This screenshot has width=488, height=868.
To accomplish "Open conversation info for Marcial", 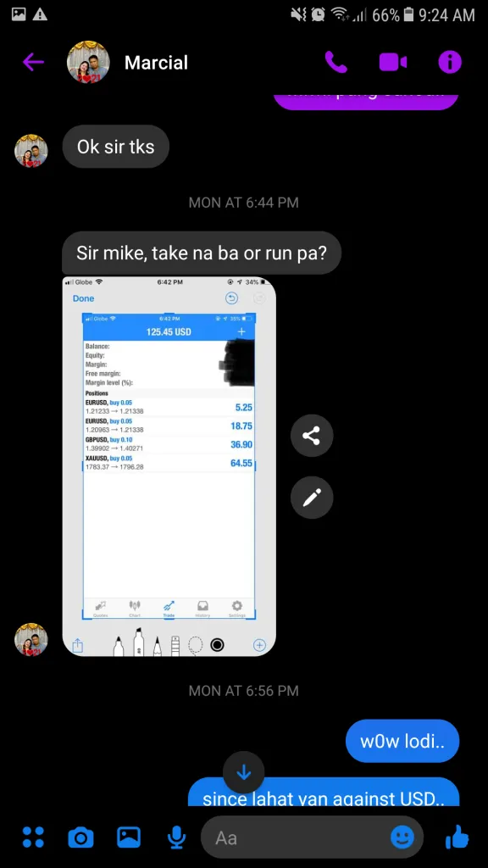I will click(450, 63).
